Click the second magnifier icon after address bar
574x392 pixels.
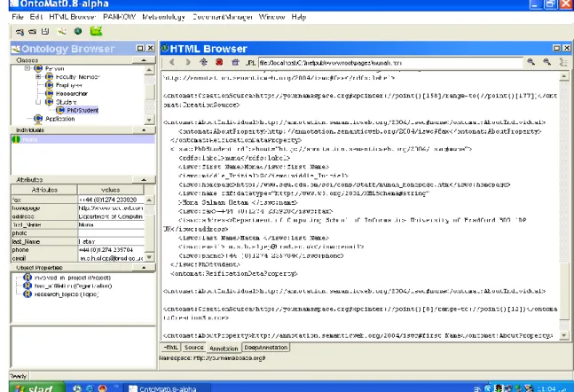(x=546, y=62)
